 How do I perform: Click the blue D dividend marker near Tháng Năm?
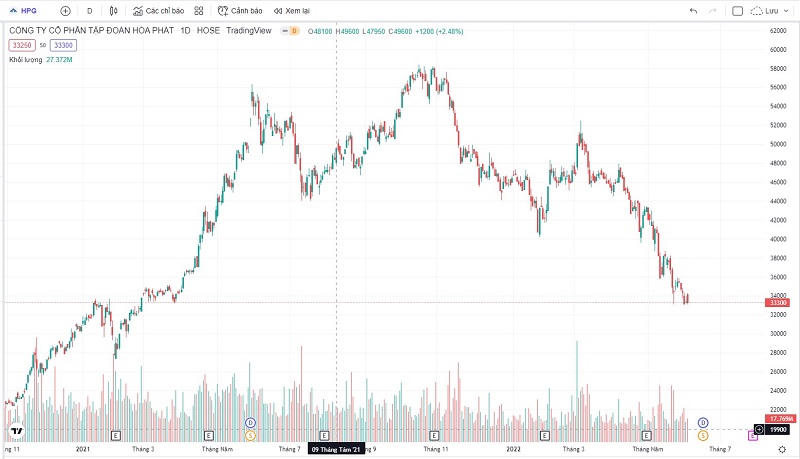tap(250, 423)
